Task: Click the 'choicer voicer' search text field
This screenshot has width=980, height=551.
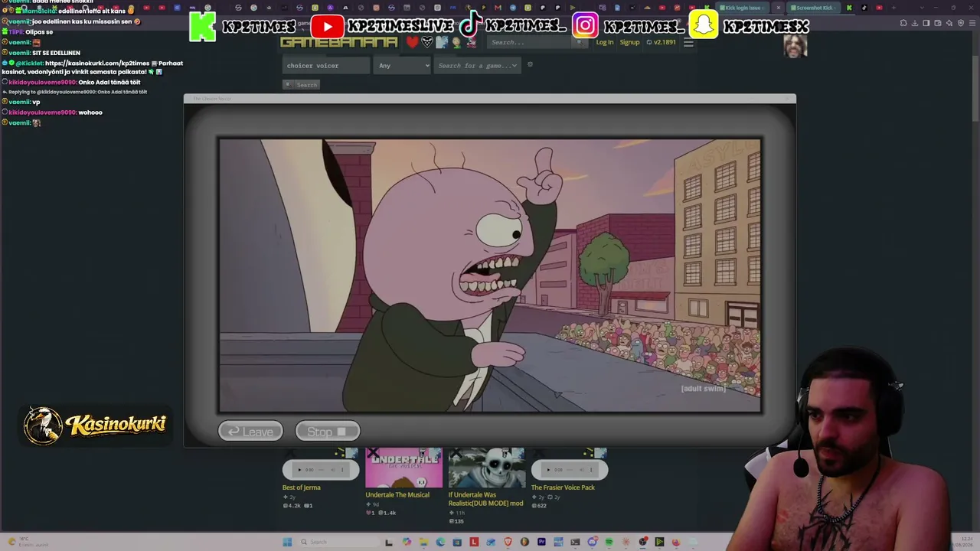Action: tap(326, 66)
